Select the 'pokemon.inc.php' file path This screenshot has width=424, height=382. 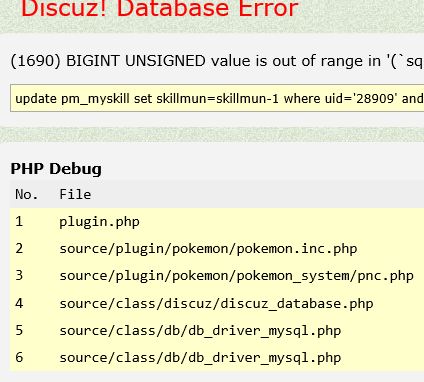click(208, 249)
